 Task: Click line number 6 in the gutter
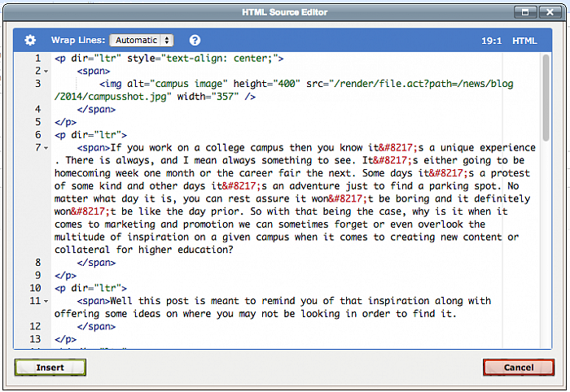click(x=37, y=135)
